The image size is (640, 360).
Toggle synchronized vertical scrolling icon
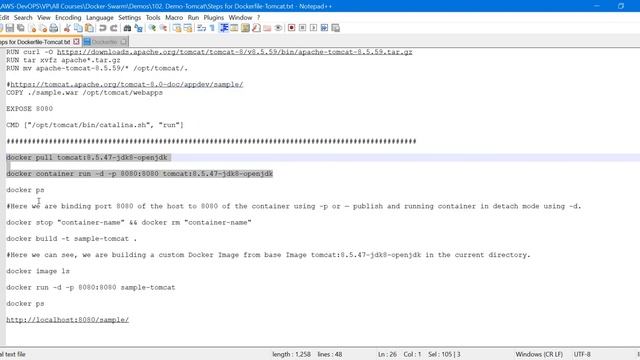point(177,28)
